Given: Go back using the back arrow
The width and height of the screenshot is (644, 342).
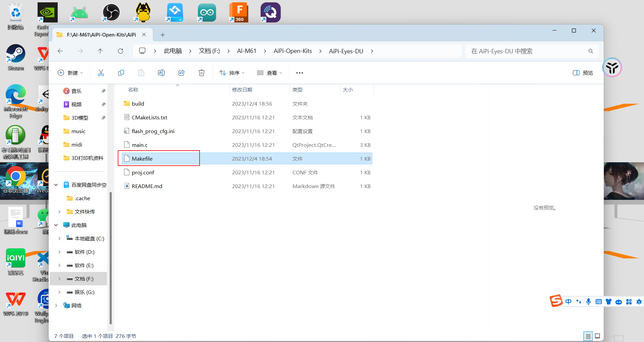Looking at the screenshot, I should [x=60, y=51].
